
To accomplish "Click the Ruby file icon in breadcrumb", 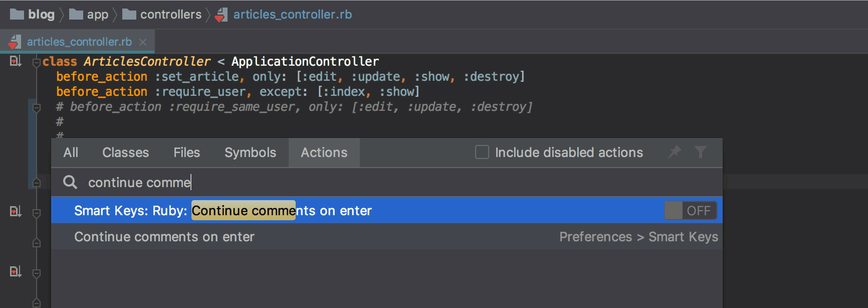I will pyautogui.click(x=221, y=15).
